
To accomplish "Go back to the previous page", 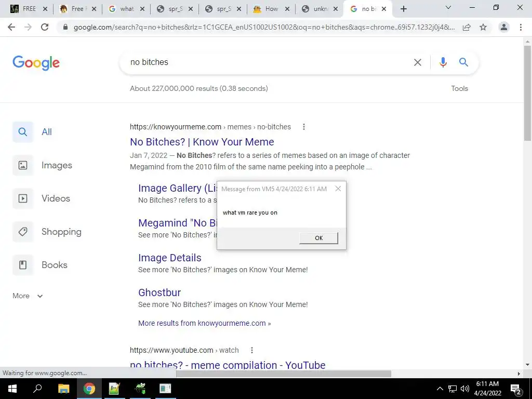I will (11, 27).
